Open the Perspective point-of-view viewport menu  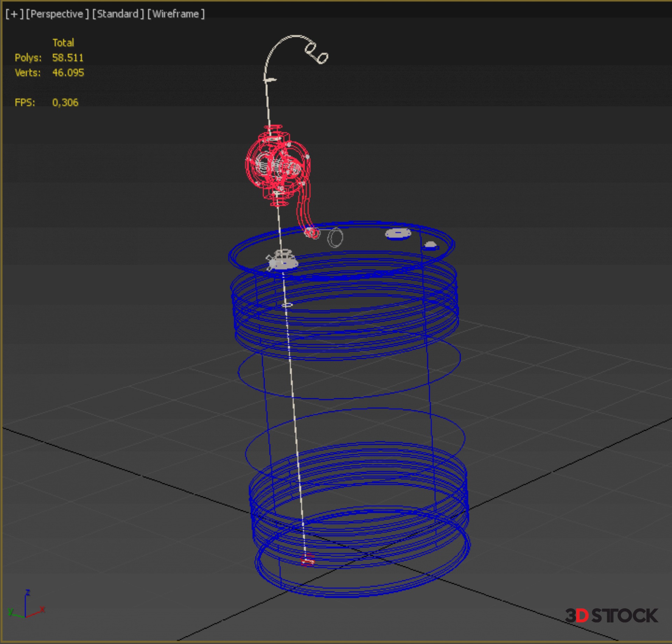(x=57, y=14)
